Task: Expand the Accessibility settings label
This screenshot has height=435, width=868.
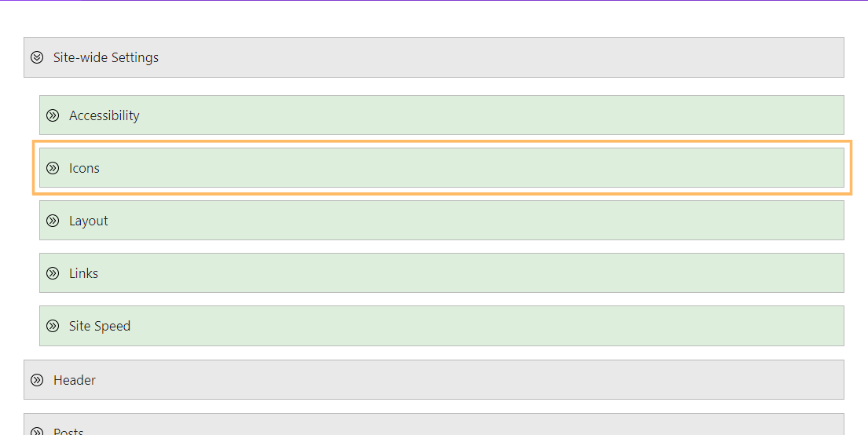Action: [104, 115]
